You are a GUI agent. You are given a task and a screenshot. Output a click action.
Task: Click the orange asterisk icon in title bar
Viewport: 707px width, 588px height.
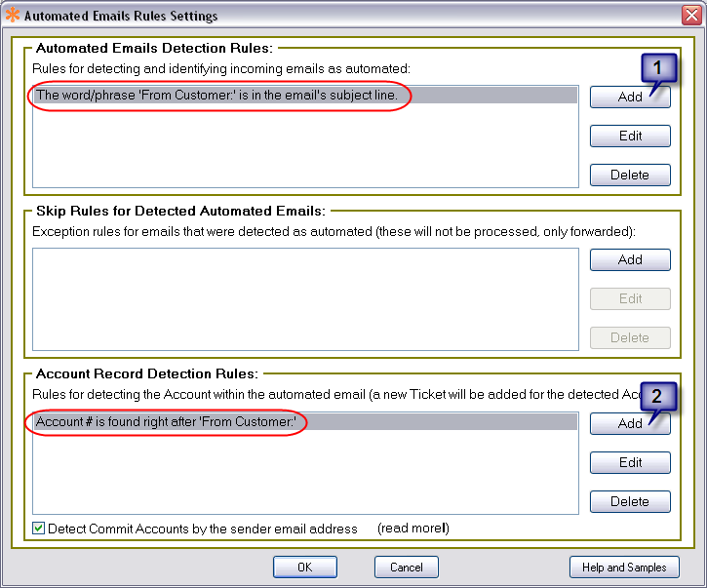click(x=13, y=16)
